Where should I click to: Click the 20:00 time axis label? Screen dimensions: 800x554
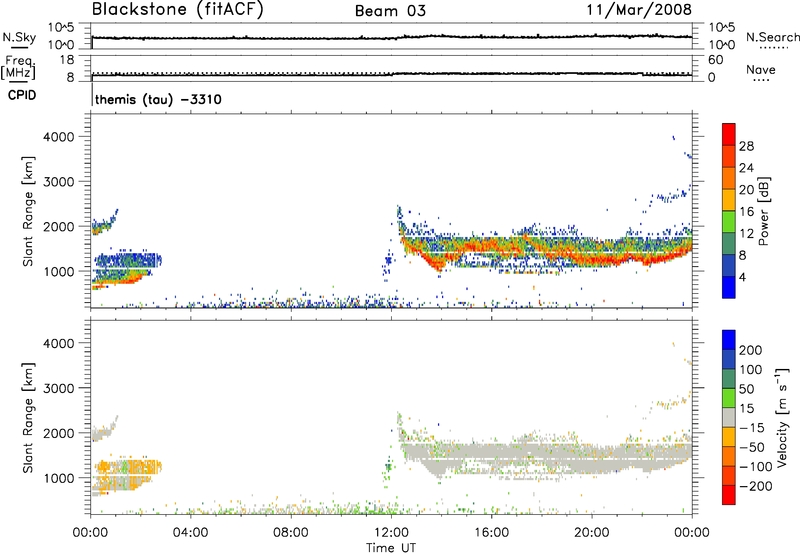tap(591, 533)
